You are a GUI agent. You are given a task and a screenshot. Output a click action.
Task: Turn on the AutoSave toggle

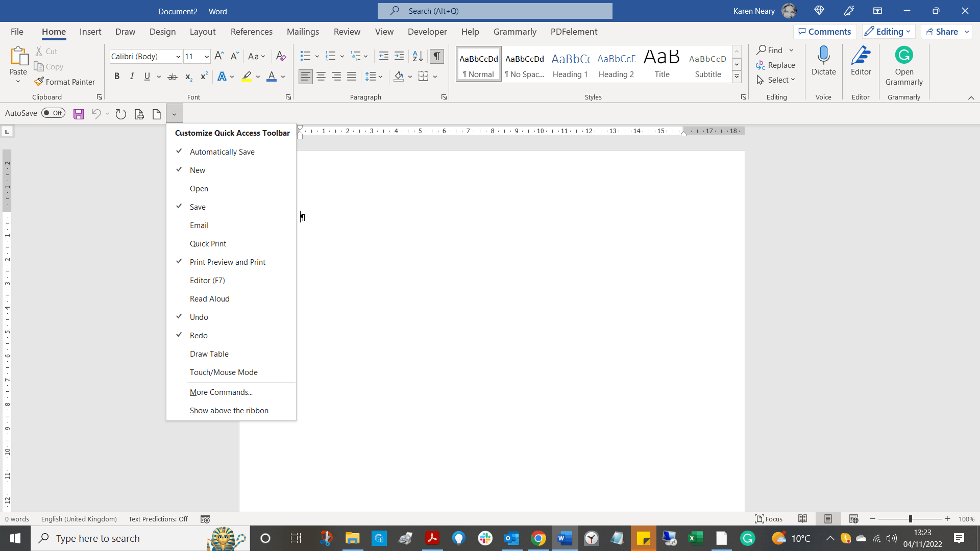tap(53, 113)
